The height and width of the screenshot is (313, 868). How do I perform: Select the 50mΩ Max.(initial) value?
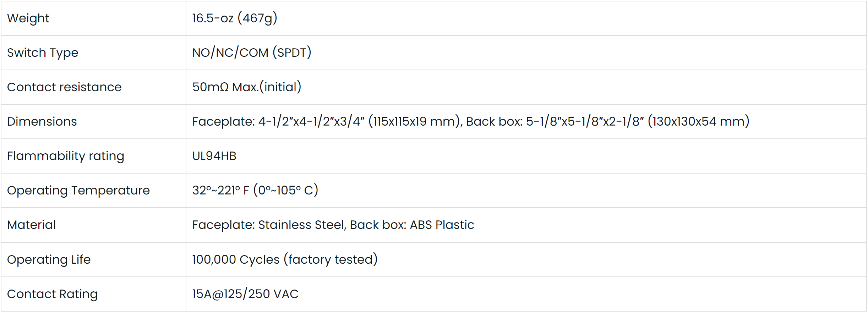coord(246,87)
